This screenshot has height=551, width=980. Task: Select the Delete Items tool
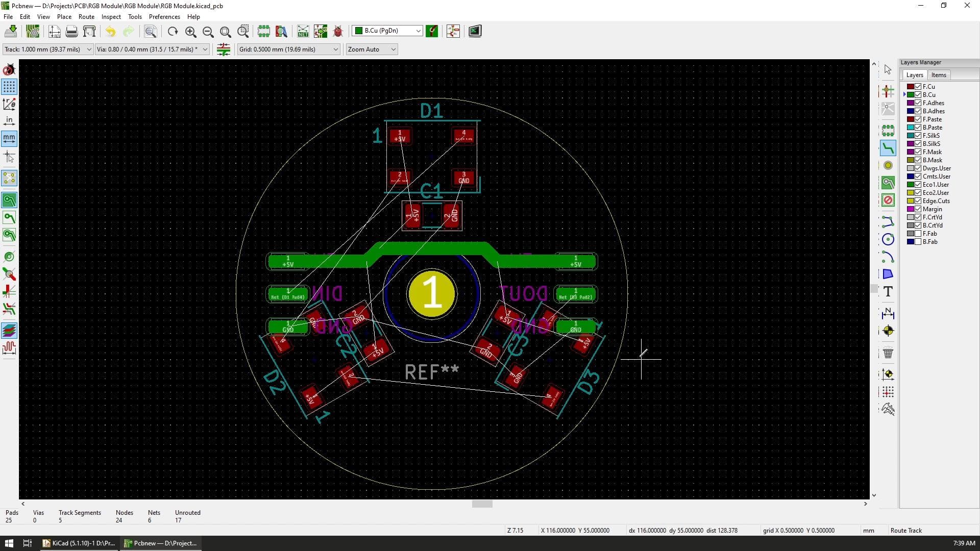pos(888,353)
